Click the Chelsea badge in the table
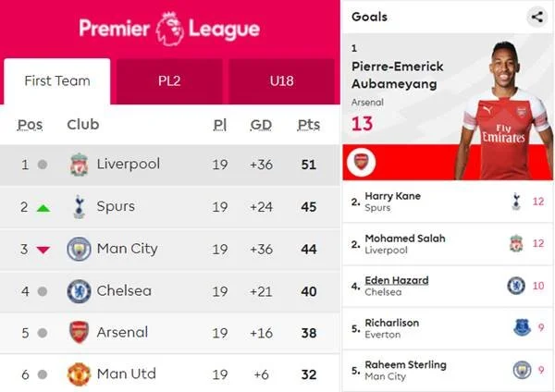Screen dimensions: 555x392 pyautogui.click(x=79, y=291)
